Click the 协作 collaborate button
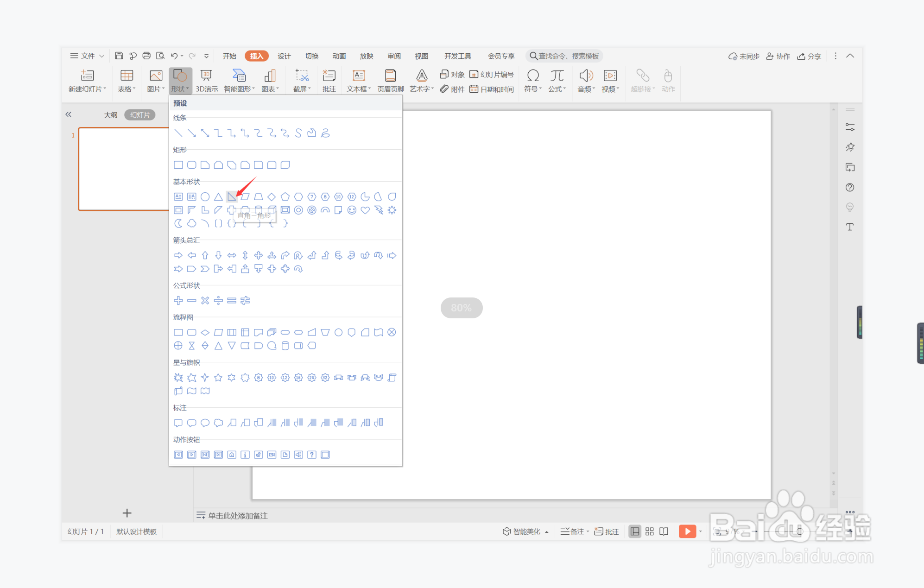The image size is (924, 588). point(778,56)
